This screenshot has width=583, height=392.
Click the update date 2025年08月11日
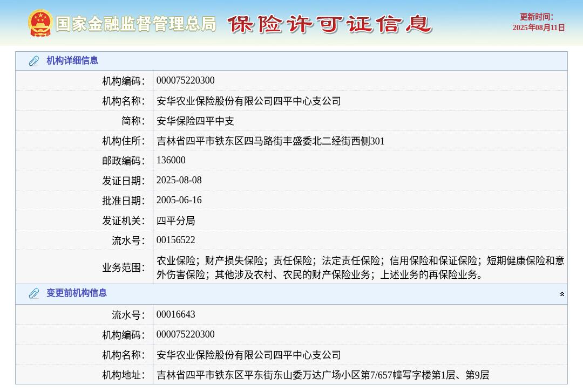538,28
